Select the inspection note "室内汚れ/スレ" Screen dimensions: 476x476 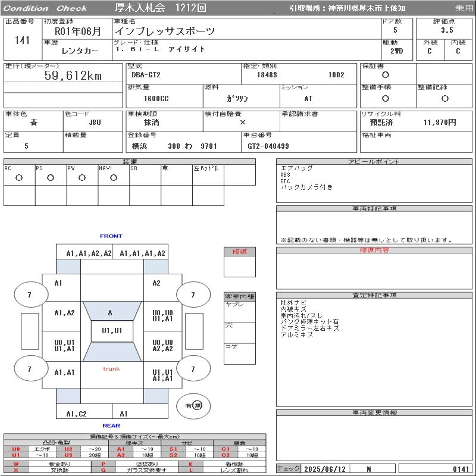point(302,316)
